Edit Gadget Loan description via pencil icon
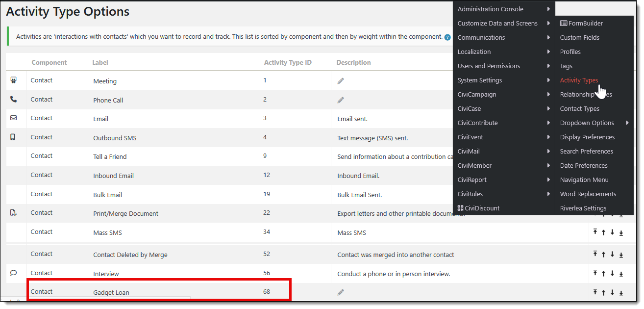Viewport: 644px width, 309px height. coord(341,292)
